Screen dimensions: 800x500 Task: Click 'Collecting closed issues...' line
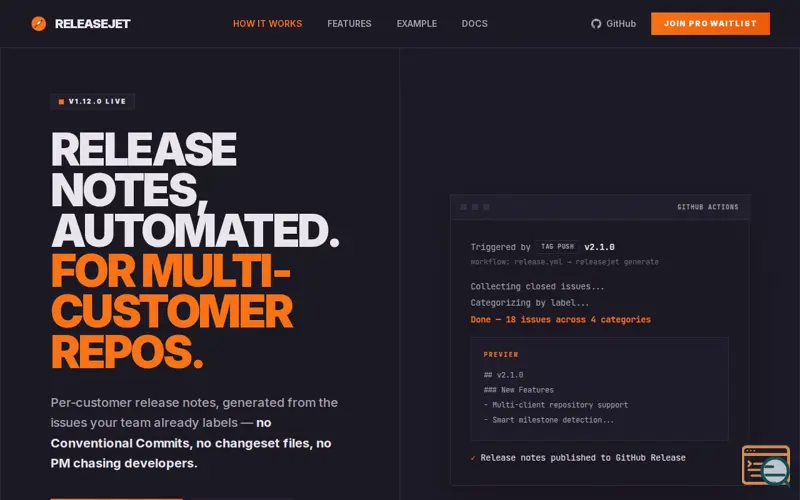pyautogui.click(x=537, y=286)
